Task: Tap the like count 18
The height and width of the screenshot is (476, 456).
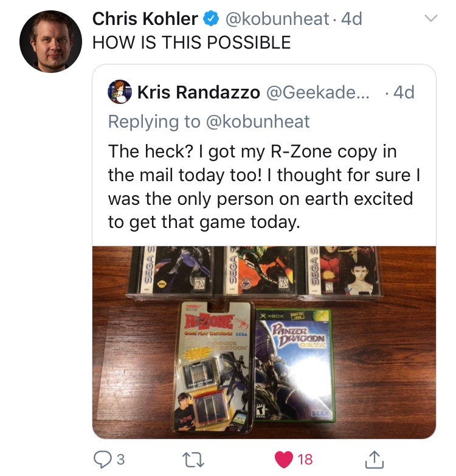Action: (x=305, y=460)
